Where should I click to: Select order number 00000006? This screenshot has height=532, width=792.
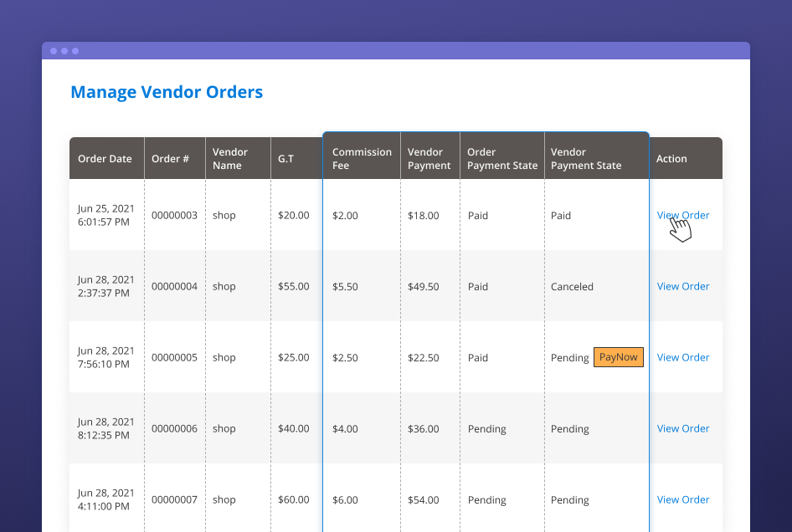(174, 428)
